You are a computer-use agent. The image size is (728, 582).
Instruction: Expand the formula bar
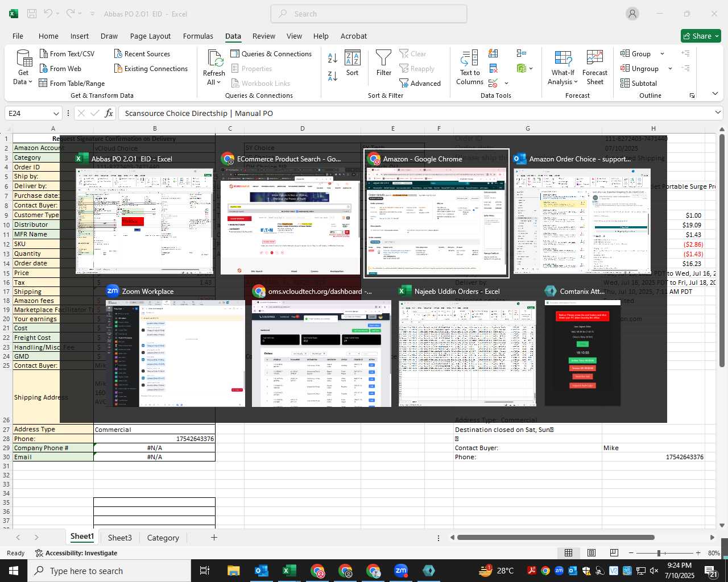(x=718, y=113)
